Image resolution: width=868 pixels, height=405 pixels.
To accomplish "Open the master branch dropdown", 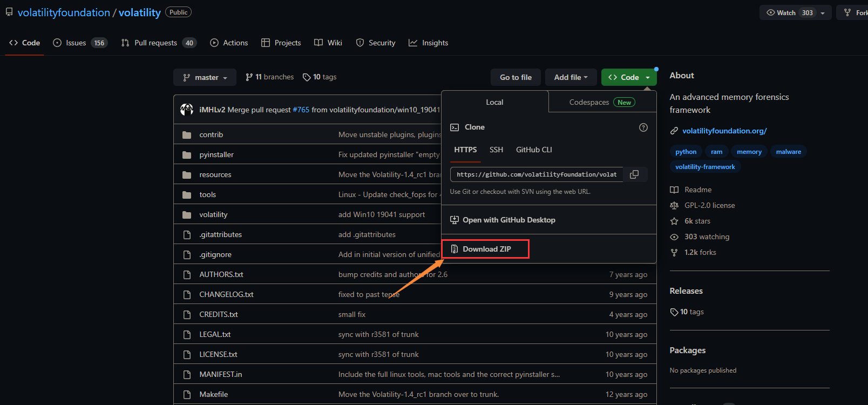I will pos(205,77).
